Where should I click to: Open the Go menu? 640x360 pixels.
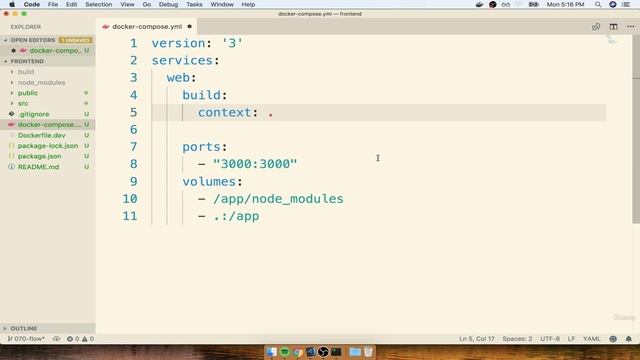click(147, 4)
